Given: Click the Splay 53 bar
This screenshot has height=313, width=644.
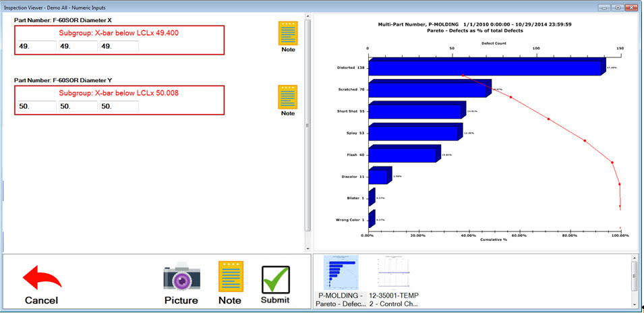Looking at the screenshot, I should click(x=413, y=133).
